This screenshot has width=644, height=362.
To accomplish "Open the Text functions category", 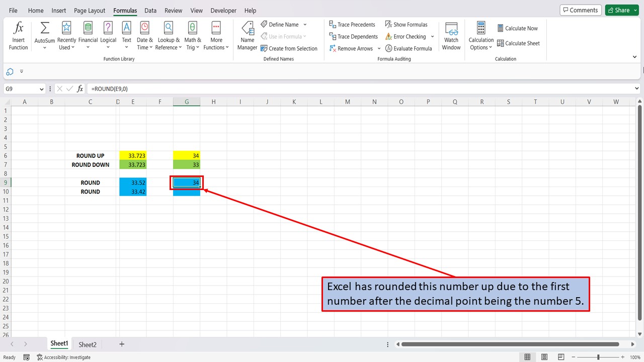I will [x=126, y=34].
